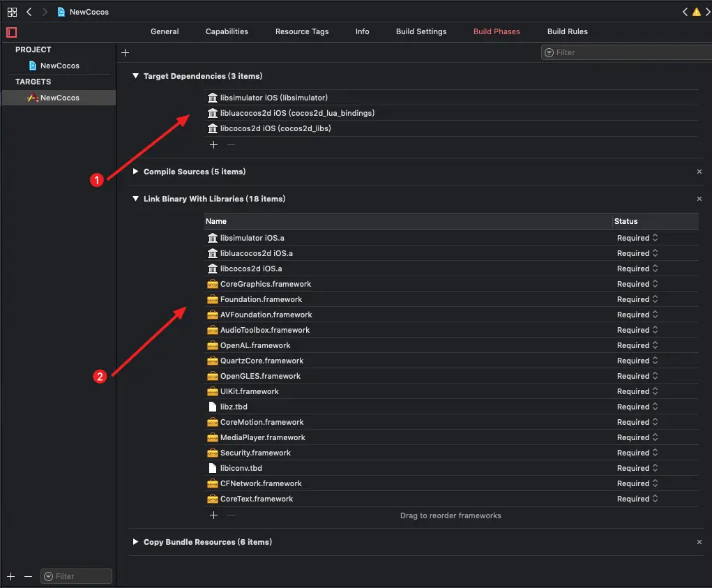Expand the Copy Bundle Resources section
The width and height of the screenshot is (712, 588).
point(136,542)
